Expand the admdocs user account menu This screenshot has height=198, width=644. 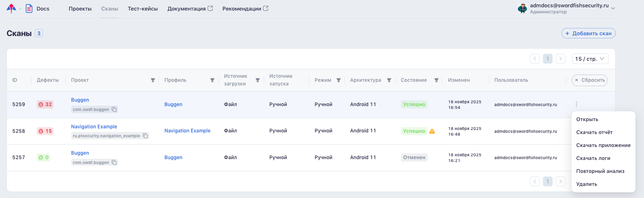point(613,8)
